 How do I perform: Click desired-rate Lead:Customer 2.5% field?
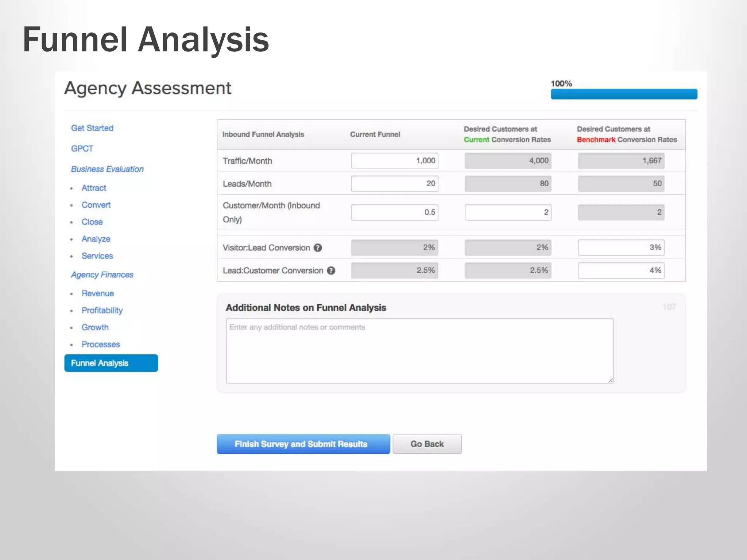[508, 271]
